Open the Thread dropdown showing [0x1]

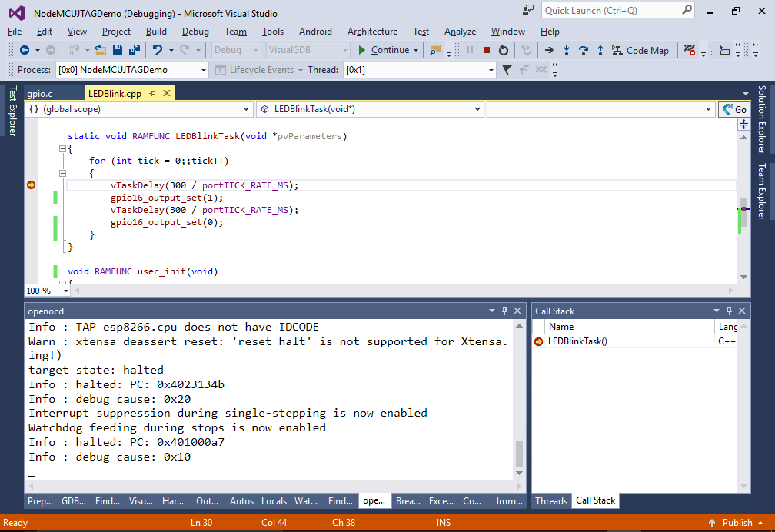pos(419,70)
